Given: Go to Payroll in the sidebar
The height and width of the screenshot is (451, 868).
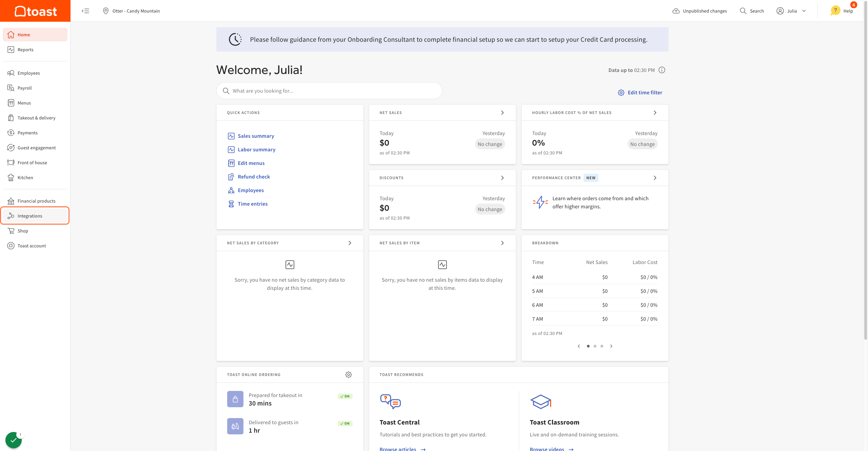Looking at the screenshot, I should 24,88.
